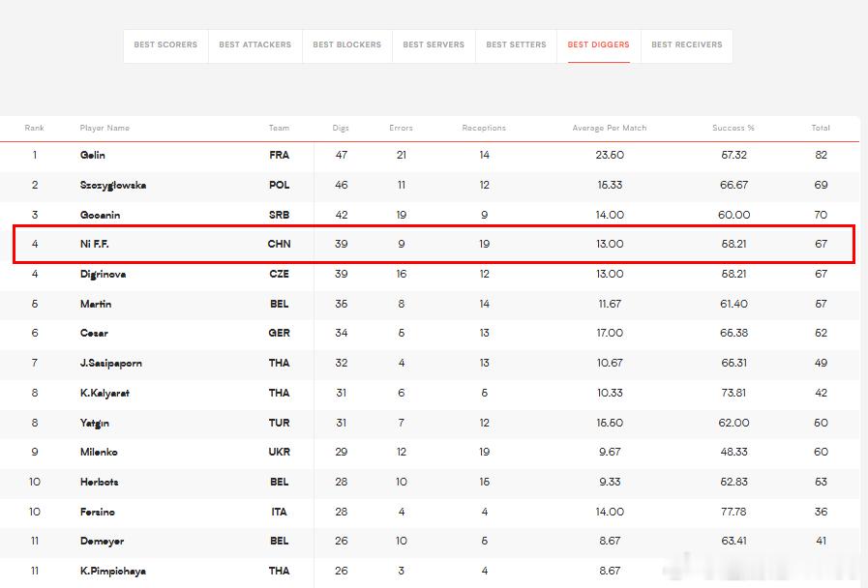Image resolution: width=868 pixels, height=588 pixels.
Task: Select player name J.Sasipaporn
Action: coord(110,363)
